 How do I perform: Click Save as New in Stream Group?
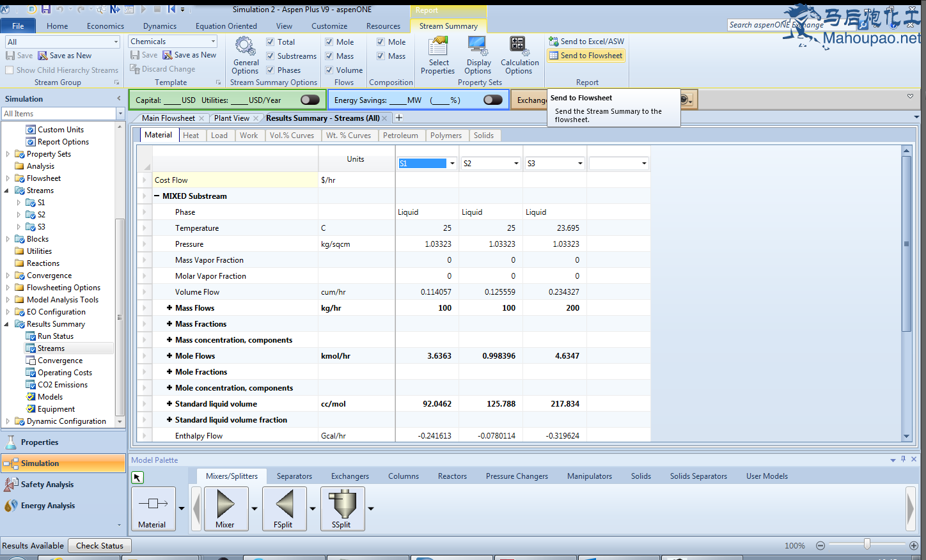[x=65, y=56]
